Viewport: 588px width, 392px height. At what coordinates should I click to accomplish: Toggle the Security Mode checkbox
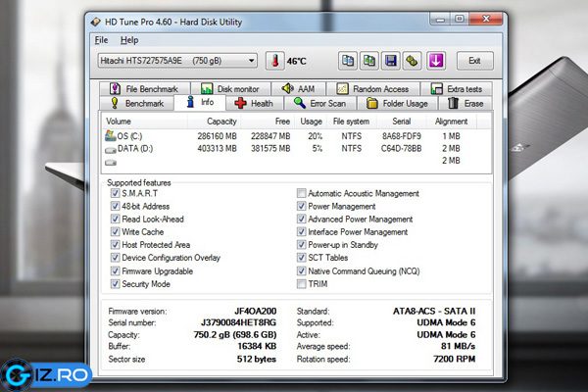(x=115, y=284)
